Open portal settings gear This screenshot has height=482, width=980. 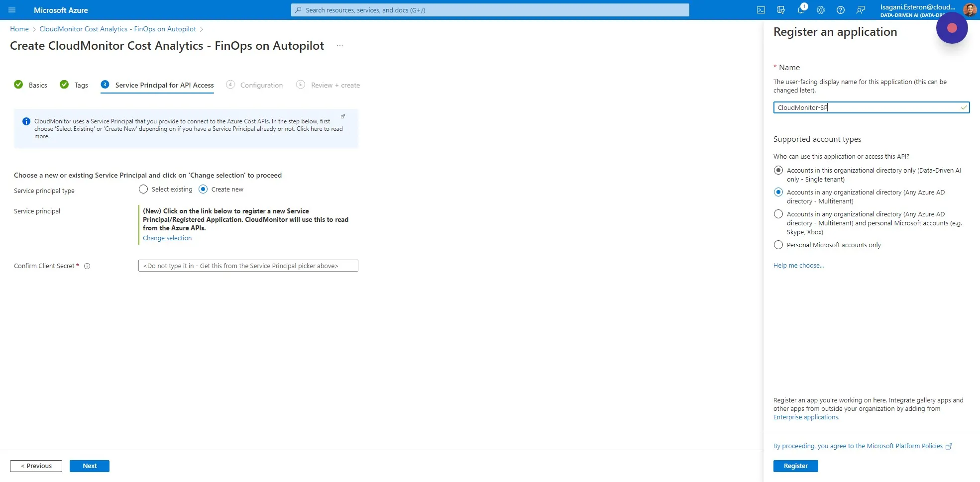(821, 10)
